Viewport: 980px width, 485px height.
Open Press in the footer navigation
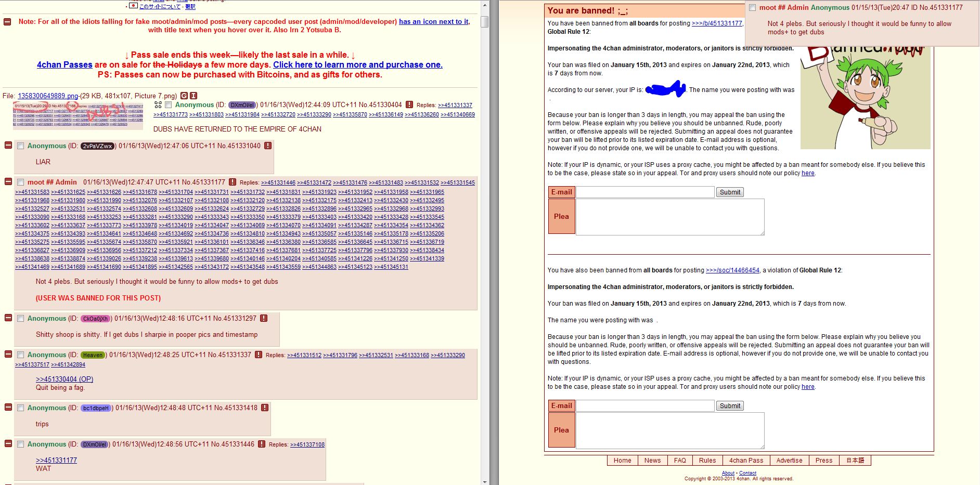824,461
